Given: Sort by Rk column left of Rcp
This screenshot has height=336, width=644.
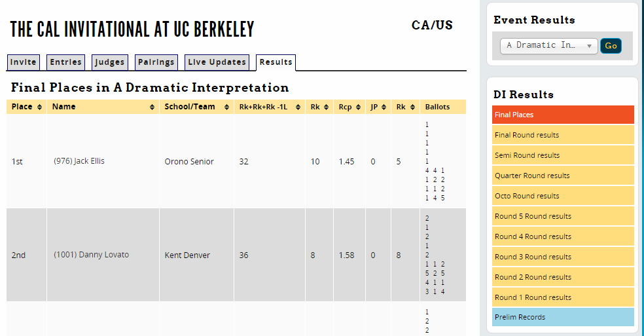Looking at the screenshot, I should pyautogui.click(x=326, y=107).
